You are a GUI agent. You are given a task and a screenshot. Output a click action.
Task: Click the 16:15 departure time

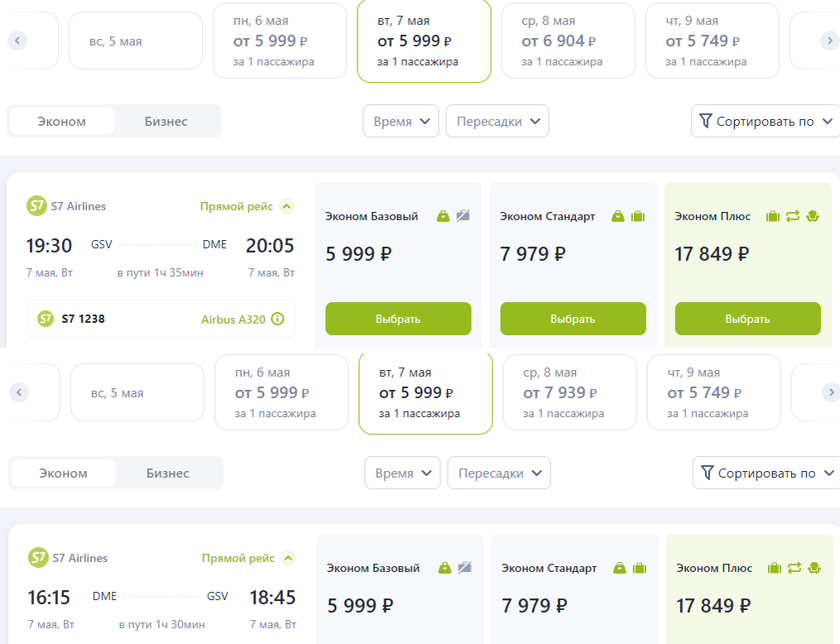(x=49, y=597)
